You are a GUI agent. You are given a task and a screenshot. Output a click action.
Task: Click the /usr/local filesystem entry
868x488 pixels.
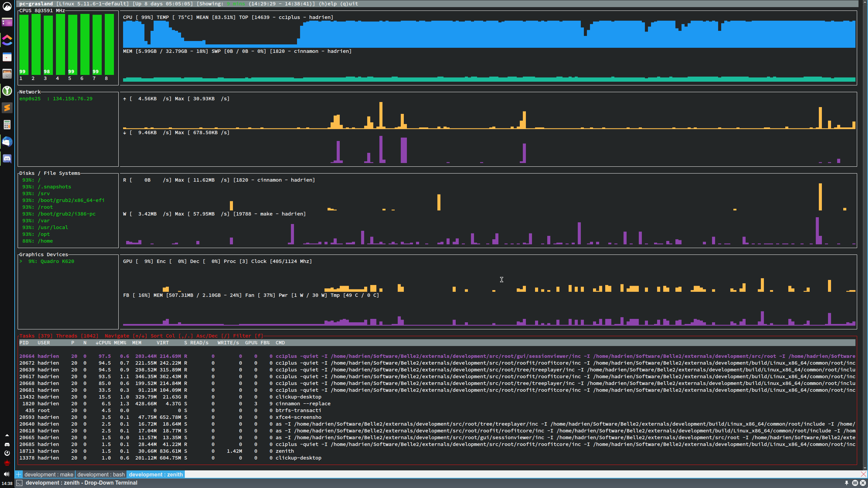point(45,227)
